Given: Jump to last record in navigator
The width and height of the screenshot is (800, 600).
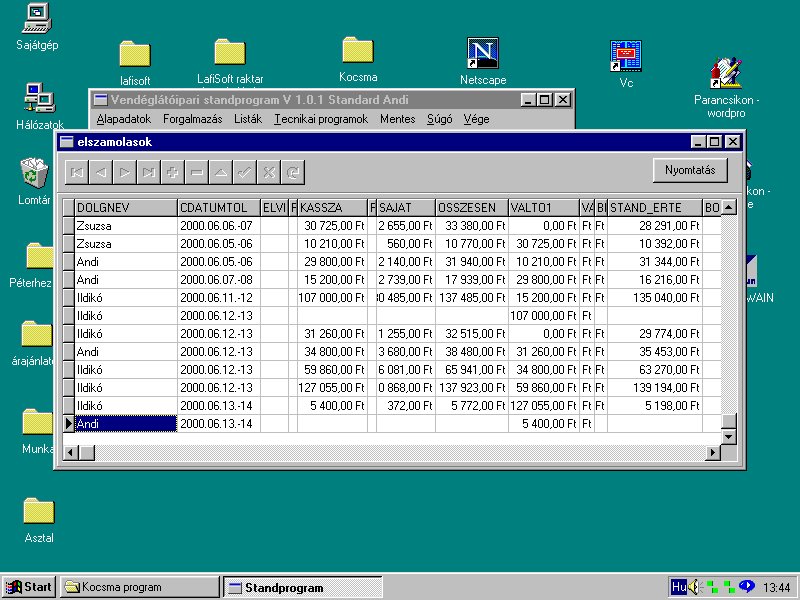Looking at the screenshot, I should point(149,172).
